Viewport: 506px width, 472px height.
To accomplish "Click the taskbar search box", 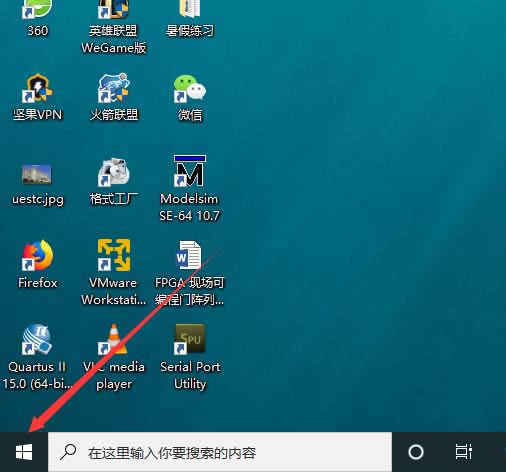I will pos(220,452).
